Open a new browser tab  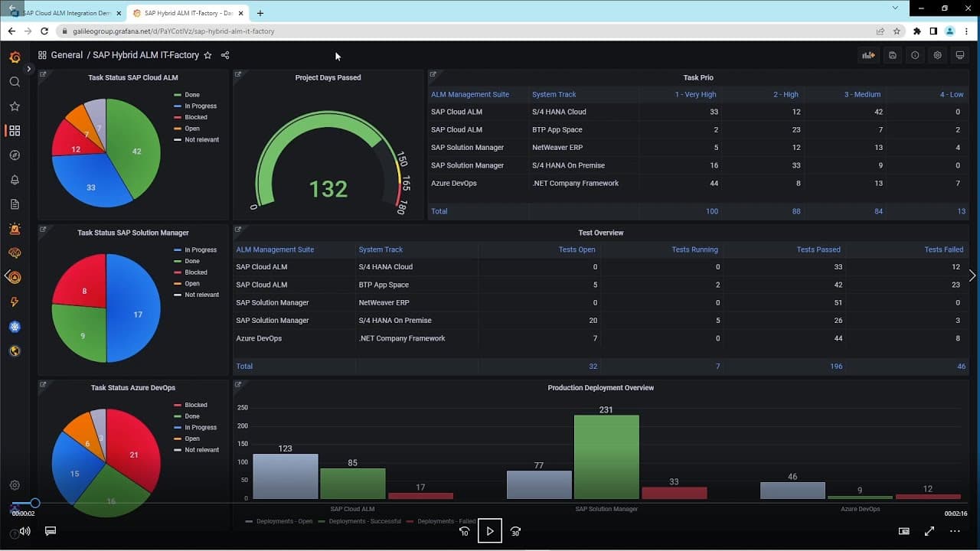(260, 13)
